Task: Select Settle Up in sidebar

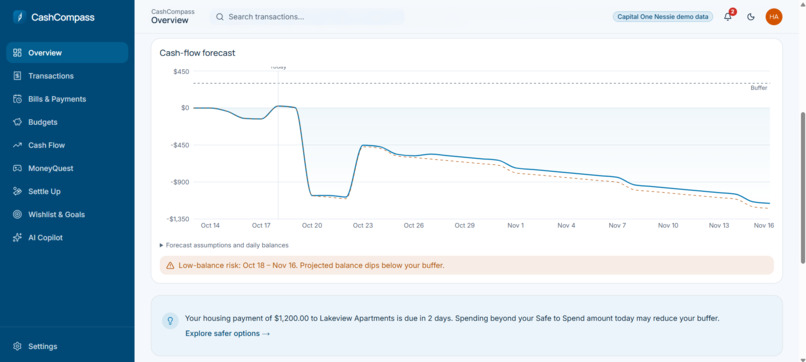Action: [44, 191]
